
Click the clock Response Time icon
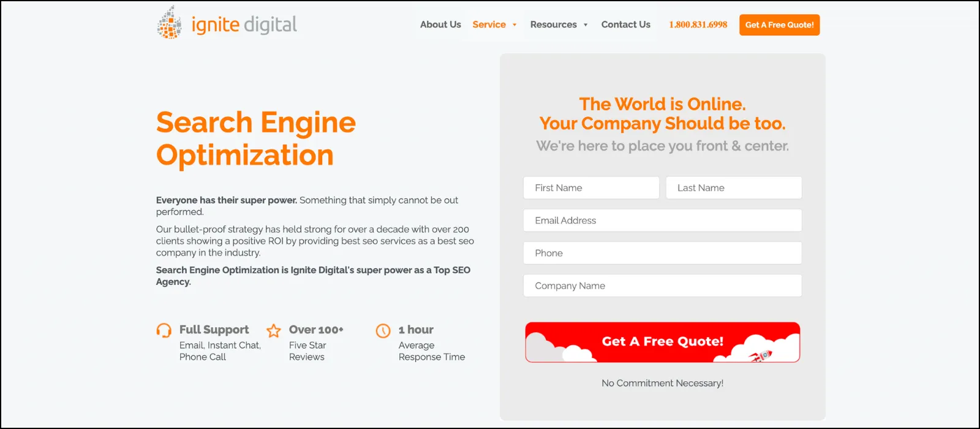pyautogui.click(x=383, y=331)
